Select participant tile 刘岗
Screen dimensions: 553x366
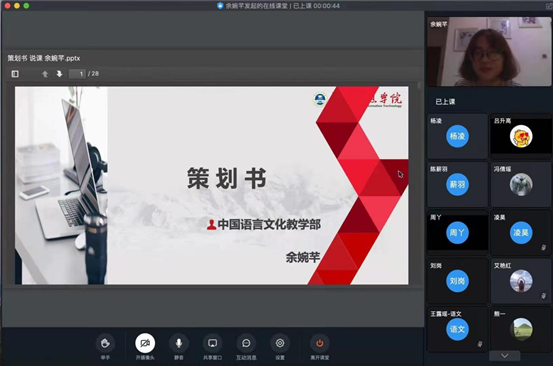point(457,281)
